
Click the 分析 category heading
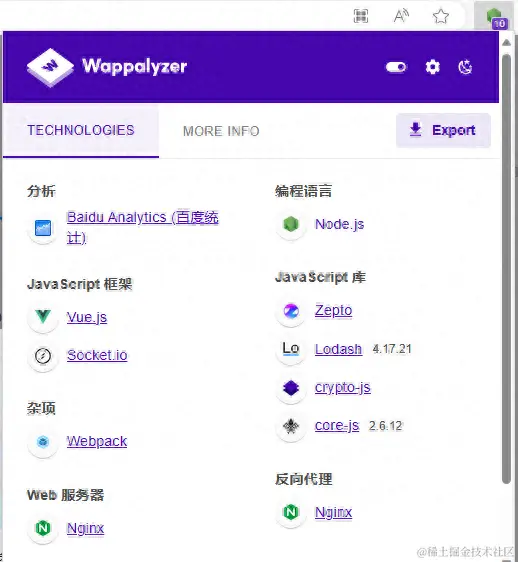click(41, 191)
